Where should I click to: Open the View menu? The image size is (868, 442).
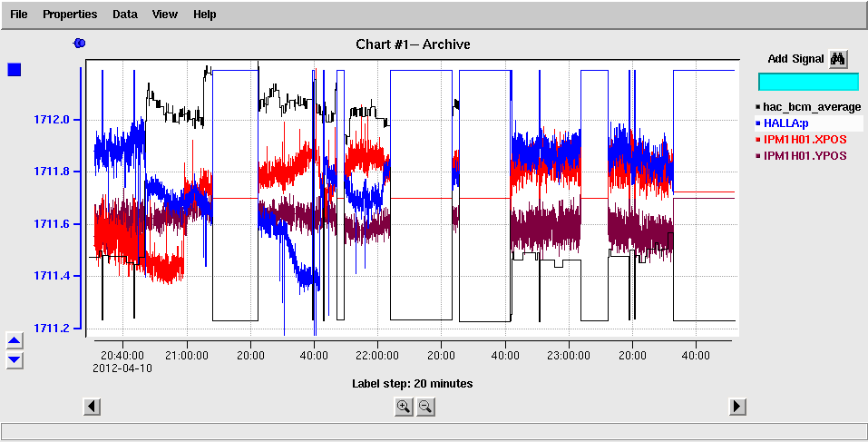click(165, 15)
